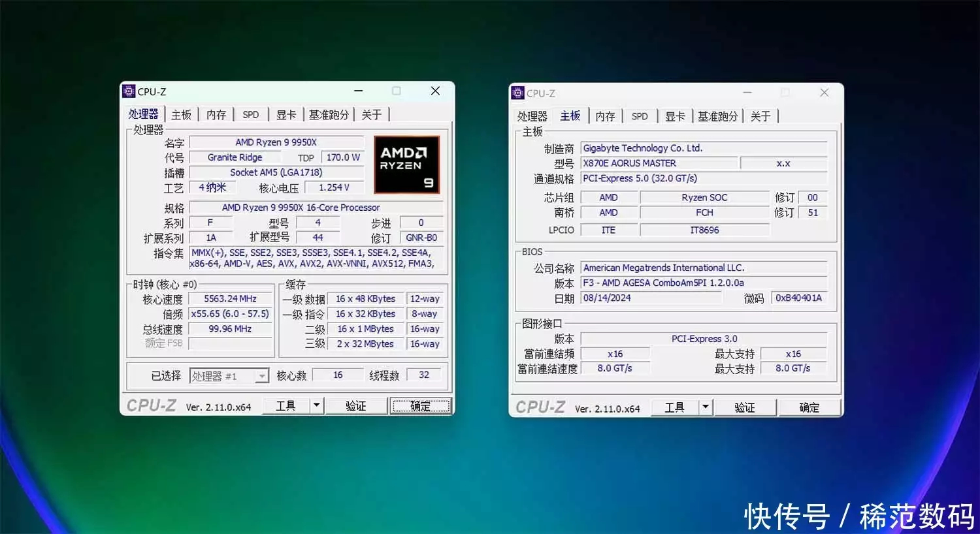Click Socket AM5 (LGA1718) field

pyautogui.click(x=276, y=172)
